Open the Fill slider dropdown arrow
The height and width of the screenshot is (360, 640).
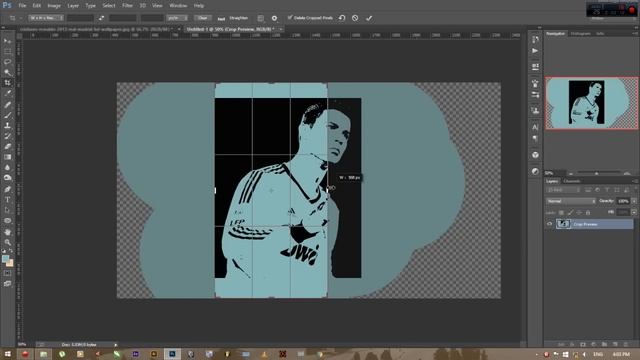634,212
